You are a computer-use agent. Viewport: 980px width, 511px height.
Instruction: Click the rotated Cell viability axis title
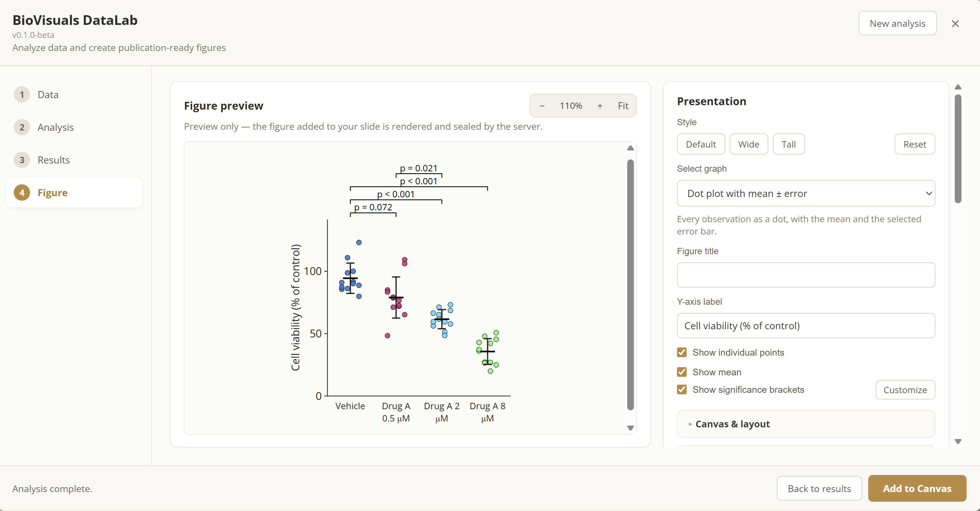[x=296, y=307]
